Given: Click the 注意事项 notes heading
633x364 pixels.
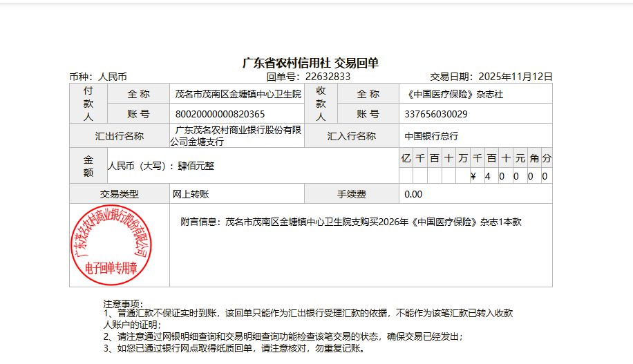Looking at the screenshot, I should (123, 304).
